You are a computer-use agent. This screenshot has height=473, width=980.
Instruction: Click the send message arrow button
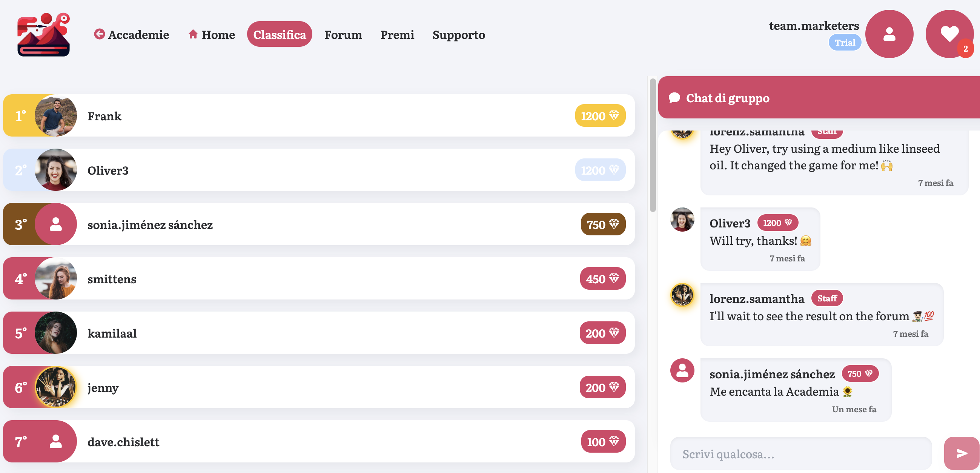962,453
